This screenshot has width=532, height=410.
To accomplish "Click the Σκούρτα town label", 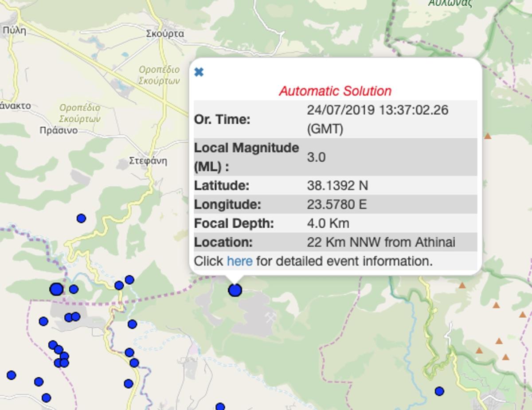I will (165, 34).
